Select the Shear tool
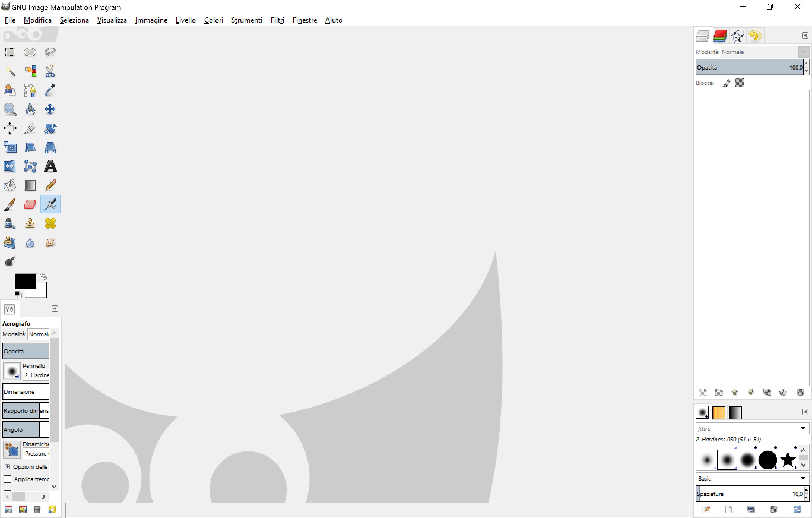 [30, 147]
